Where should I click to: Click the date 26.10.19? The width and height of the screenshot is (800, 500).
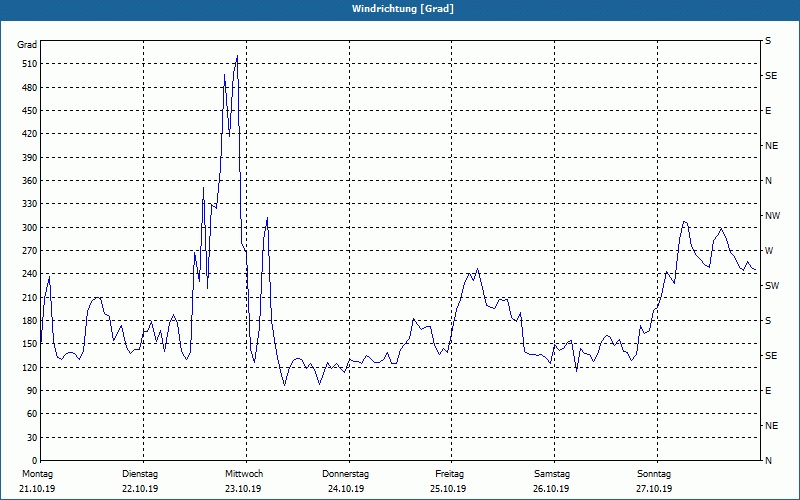pos(551,489)
